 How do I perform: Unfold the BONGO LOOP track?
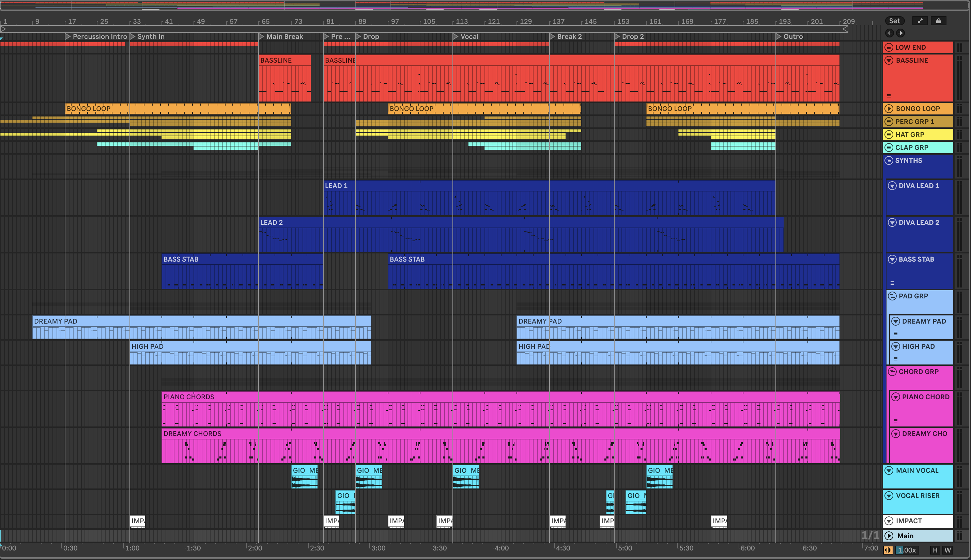[x=889, y=108]
